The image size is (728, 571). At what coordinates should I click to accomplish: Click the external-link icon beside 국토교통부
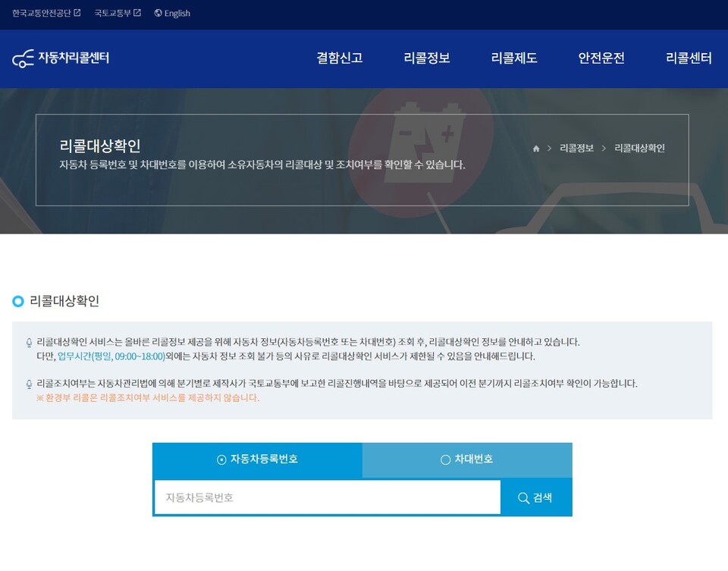137,13
